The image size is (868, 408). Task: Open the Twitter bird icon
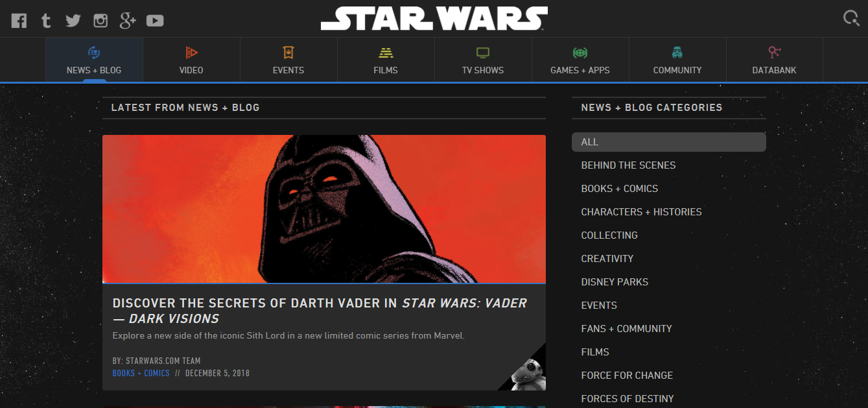pyautogui.click(x=73, y=21)
